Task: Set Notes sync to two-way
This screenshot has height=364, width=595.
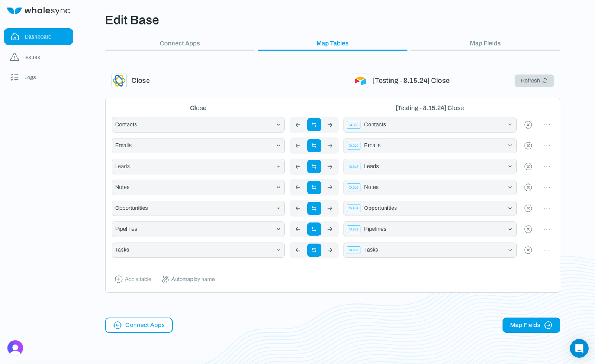Action: pyautogui.click(x=314, y=188)
